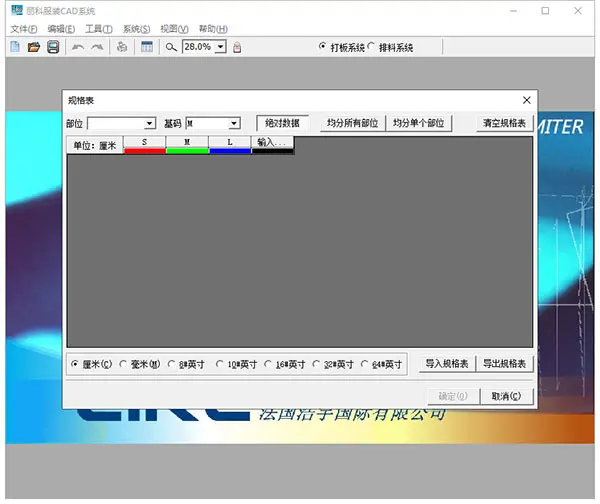This screenshot has height=504, width=600.
Task: Select the 排料系统 radio option
Action: [x=373, y=47]
